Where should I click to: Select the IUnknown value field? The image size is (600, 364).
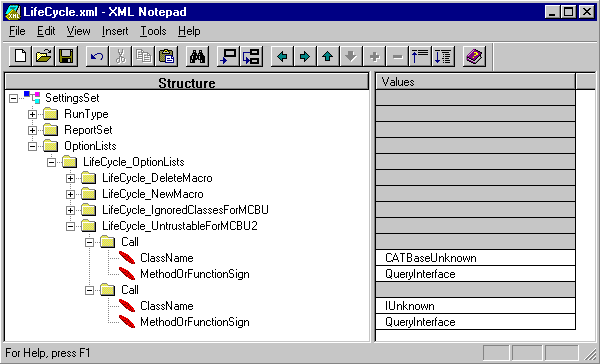point(476,305)
